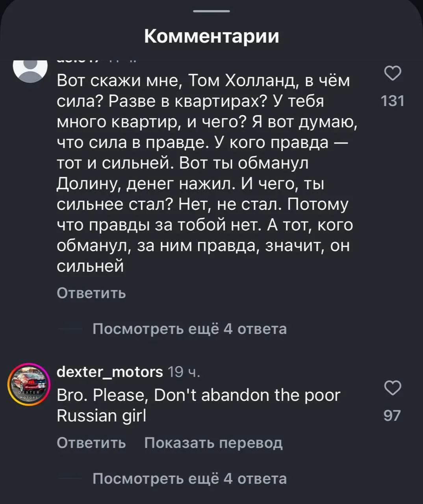This screenshot has width=423, height=504.
Task: Reply to dexter_motors comment
Action: coord(91,443)
